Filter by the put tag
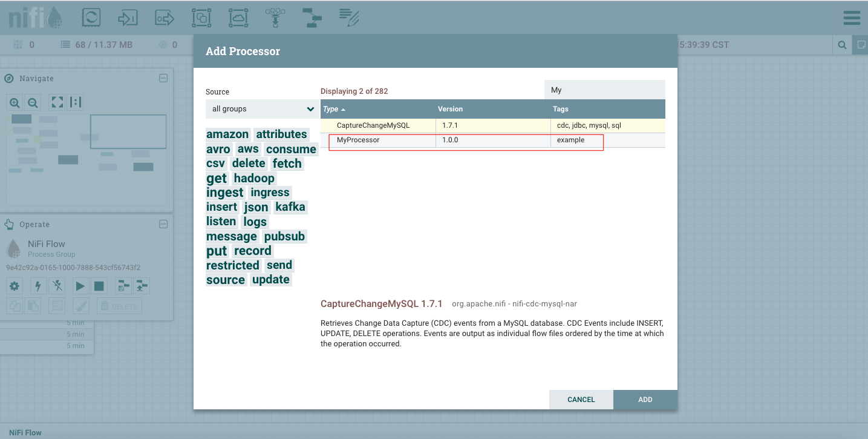The width and height of the screenshot is (868, 439). point(217,251)
